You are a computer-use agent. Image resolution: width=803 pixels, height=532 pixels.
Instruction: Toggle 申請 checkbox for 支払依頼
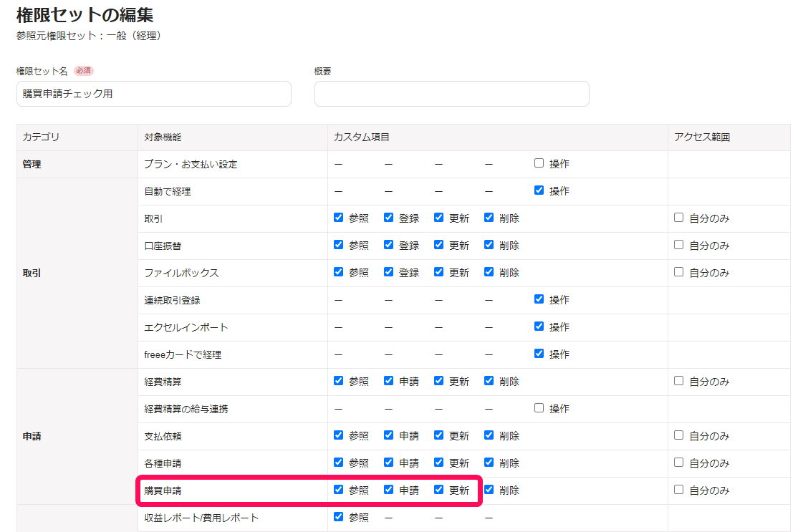(388, 435)
